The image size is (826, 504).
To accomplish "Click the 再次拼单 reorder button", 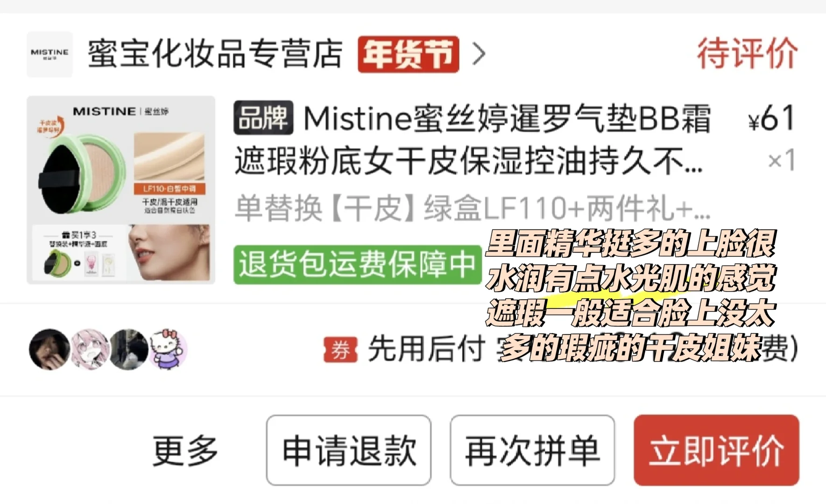I will coord(532,450).
